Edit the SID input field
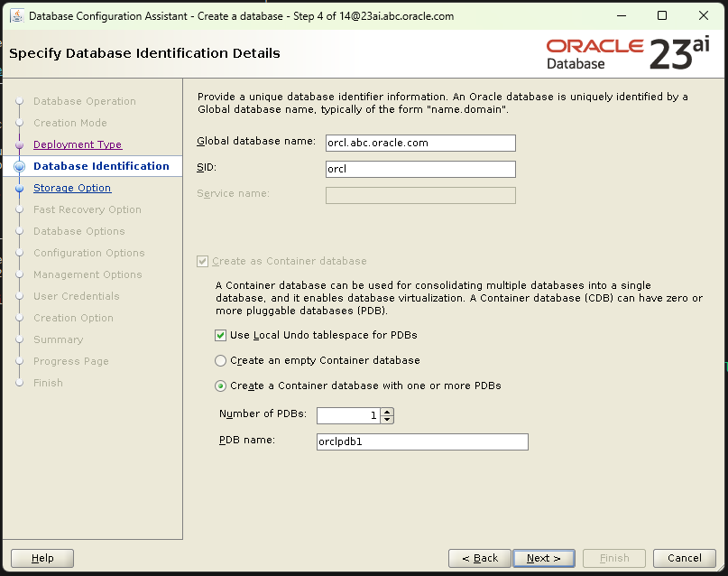The image size is (728, 576). coord(420,169)
